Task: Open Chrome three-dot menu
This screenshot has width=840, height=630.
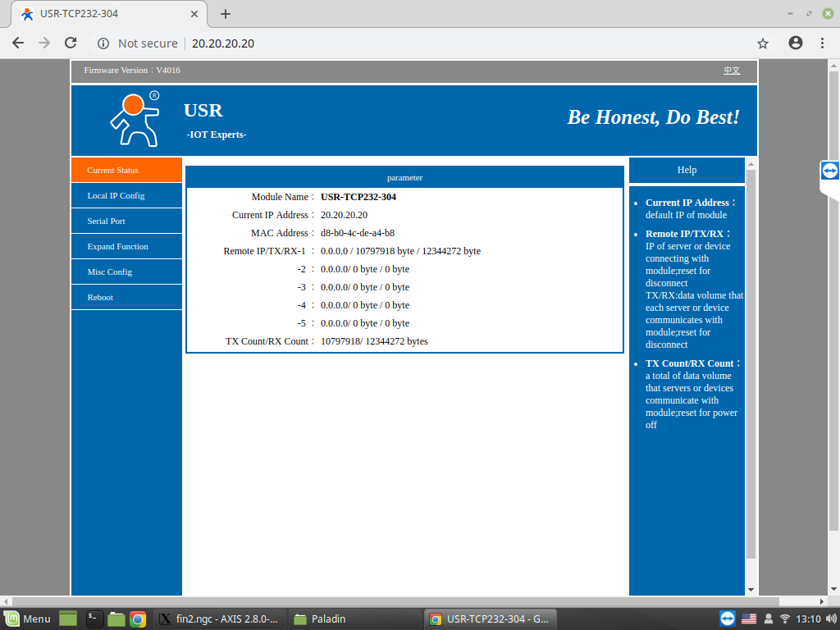Action: pos(822,43)
